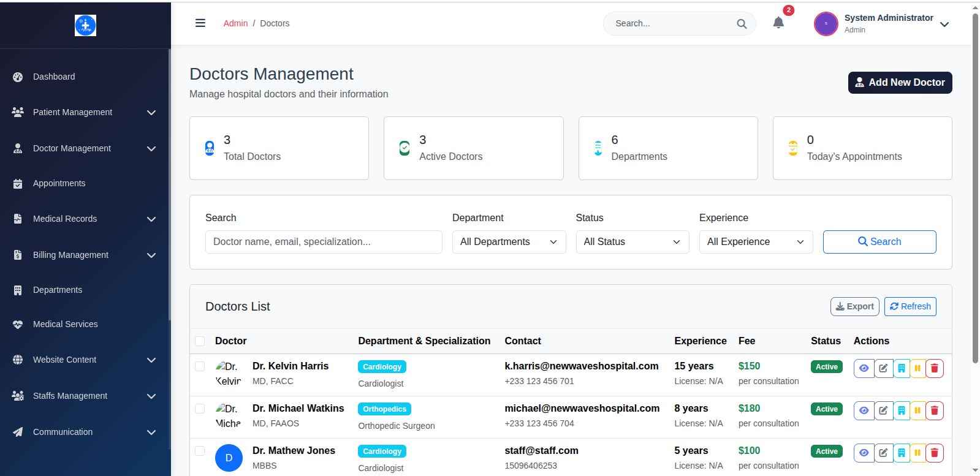Image resolution: width=980 pixels, height=476 pixels.
Task: Click the edit pencil icon for Dr. Michael Watkins
Action: pyautogui.click(x=883, y=410)
